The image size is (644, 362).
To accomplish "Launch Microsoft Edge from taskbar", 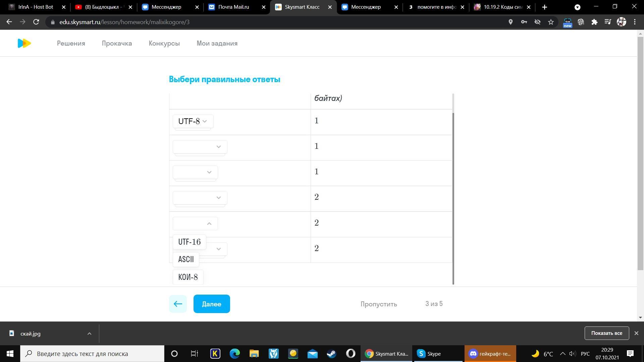I will coord(235,354).
